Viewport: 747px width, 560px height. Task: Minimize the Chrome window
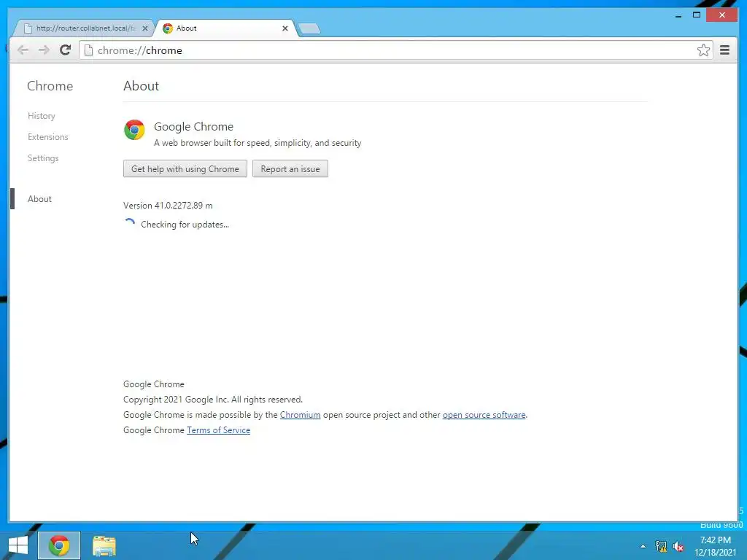click(x=678, y=16)
